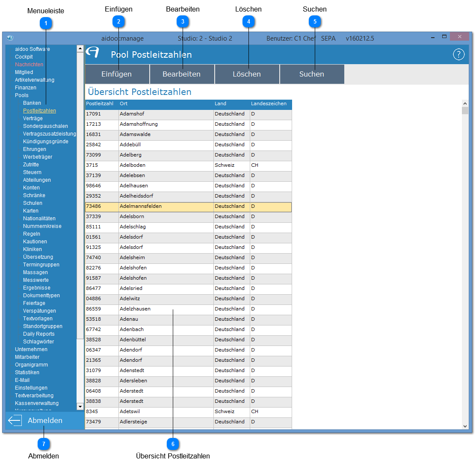
Task: Collapse the Pools menu entry
Action: click(x=21, y=95)
